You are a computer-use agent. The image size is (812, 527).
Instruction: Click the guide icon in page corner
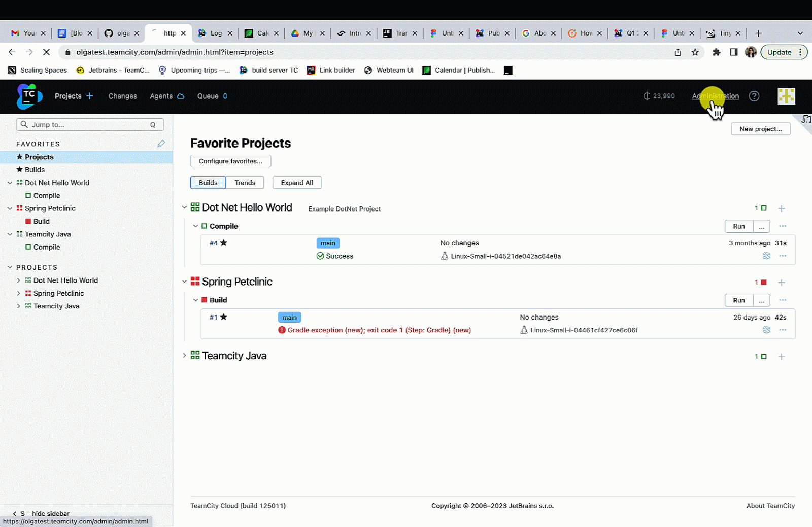(x=806, y=119)
